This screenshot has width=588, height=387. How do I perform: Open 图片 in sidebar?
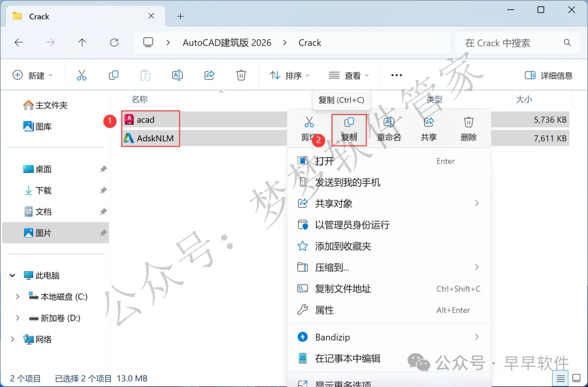[56, 233]
